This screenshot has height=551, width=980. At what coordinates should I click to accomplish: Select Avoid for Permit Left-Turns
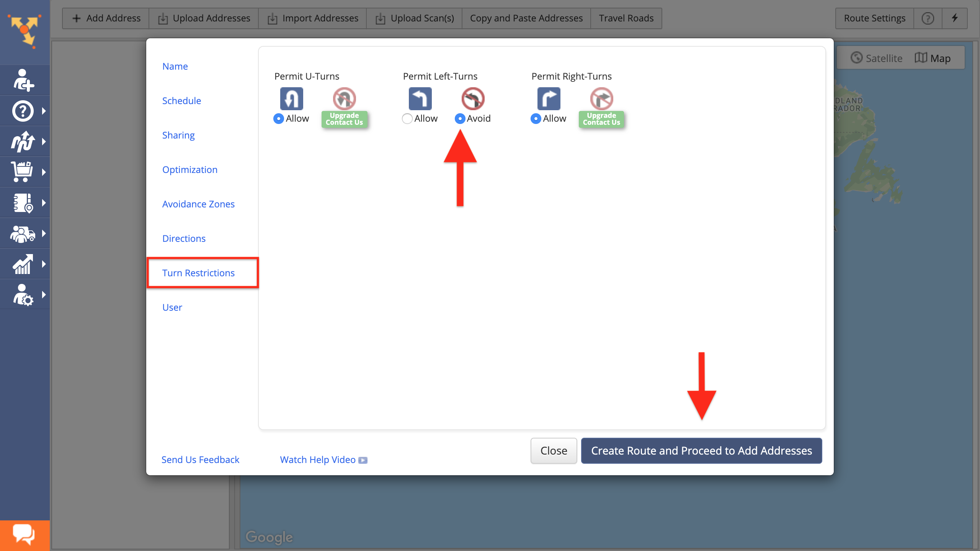(x=459, y=118)
